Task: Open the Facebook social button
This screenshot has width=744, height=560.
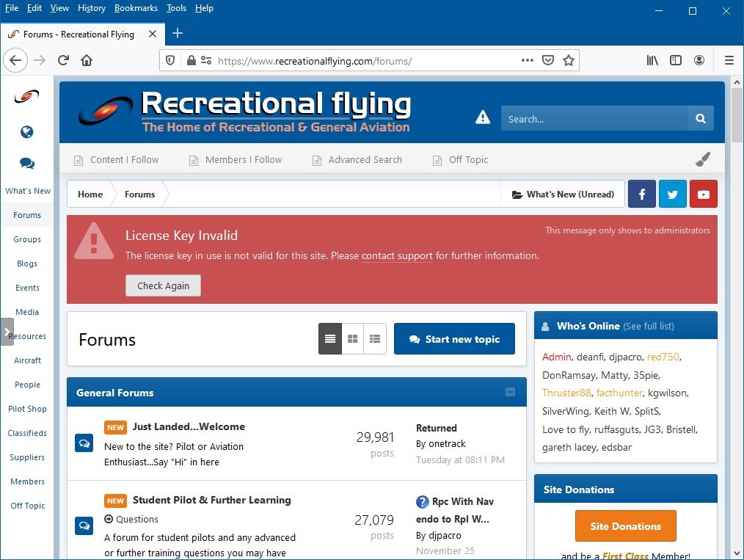Action: point(641,194)
